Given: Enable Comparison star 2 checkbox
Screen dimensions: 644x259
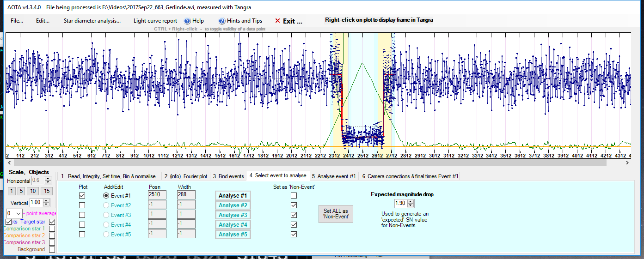Looking at the screenshot, I should [52, 235].
